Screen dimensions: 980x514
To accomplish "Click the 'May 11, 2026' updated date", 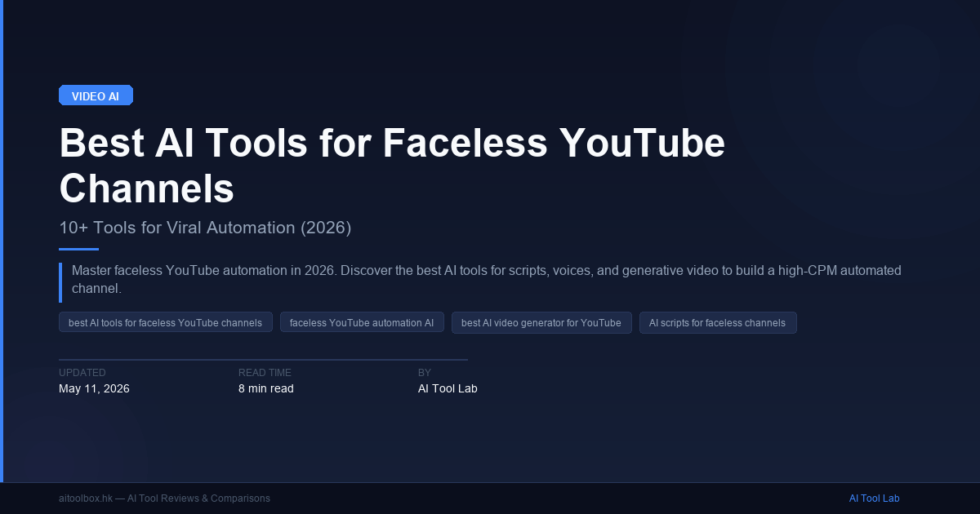I will tap(94, 388).
